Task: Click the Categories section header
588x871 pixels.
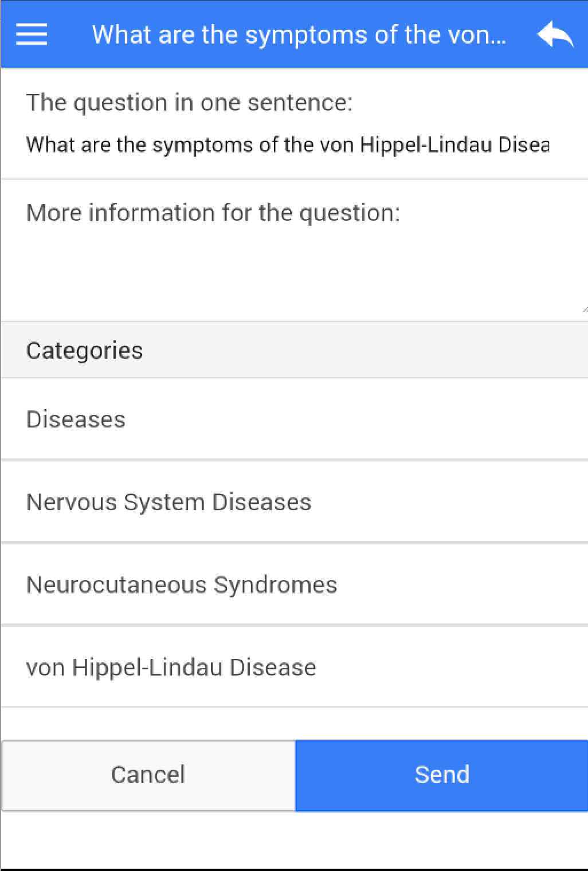Action: point(85,350)
